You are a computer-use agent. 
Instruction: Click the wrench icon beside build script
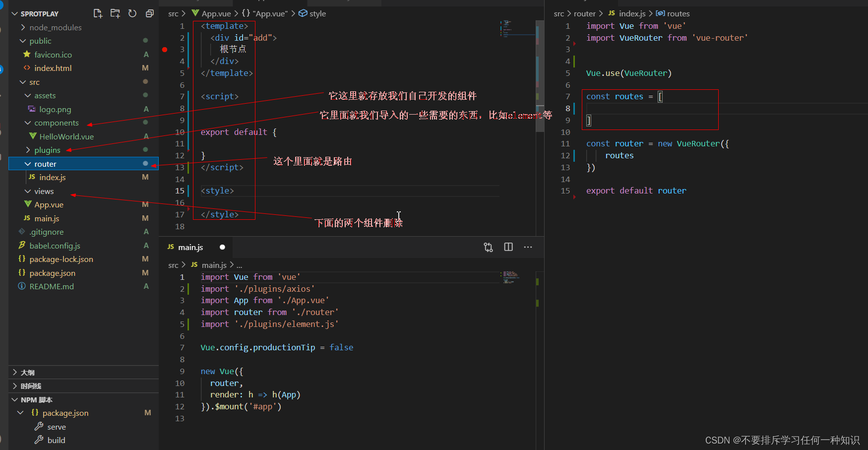(39, 440)
